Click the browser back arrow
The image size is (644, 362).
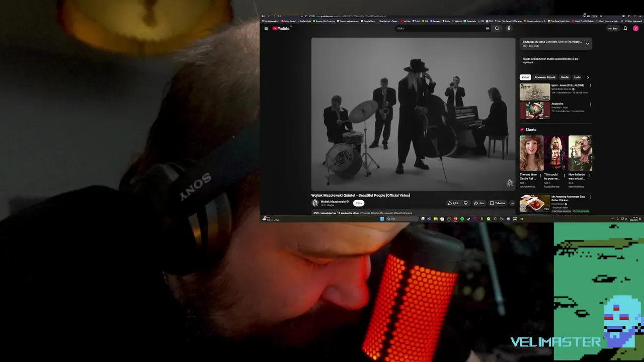pos(268,16)
